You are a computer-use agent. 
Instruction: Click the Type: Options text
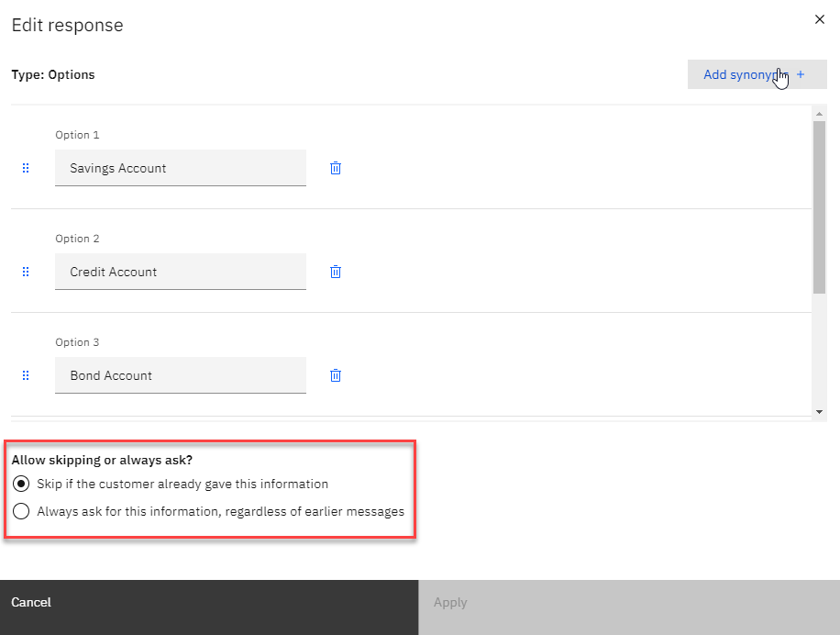[x=53, y=74]
